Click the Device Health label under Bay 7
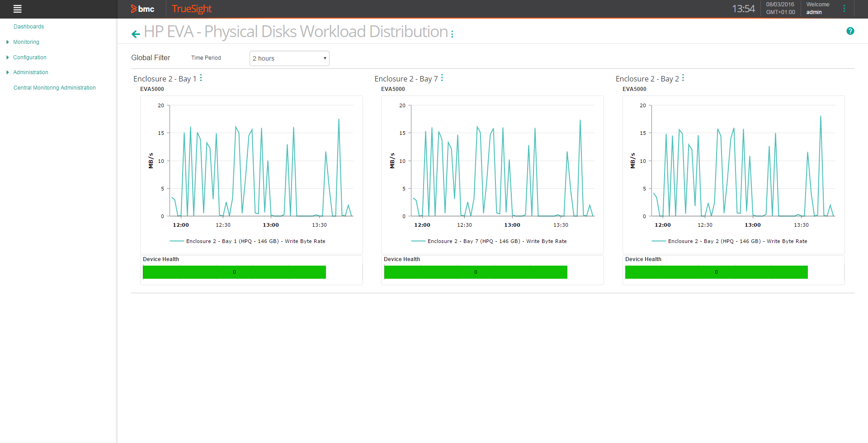868x443 pixels. 402,259
